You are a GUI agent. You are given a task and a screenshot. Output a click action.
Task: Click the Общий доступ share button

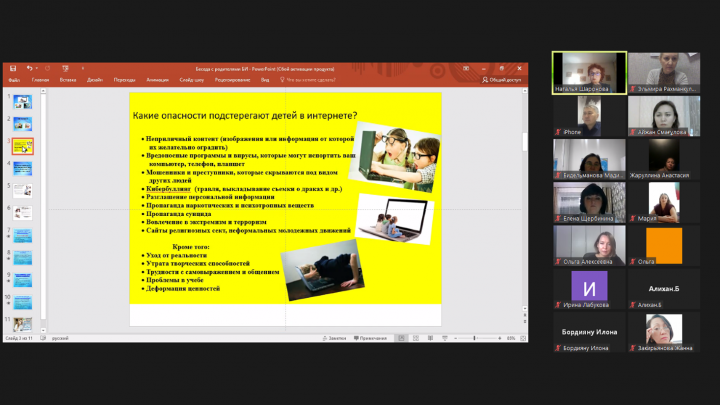pyautogui.click(x=501, y=79)
